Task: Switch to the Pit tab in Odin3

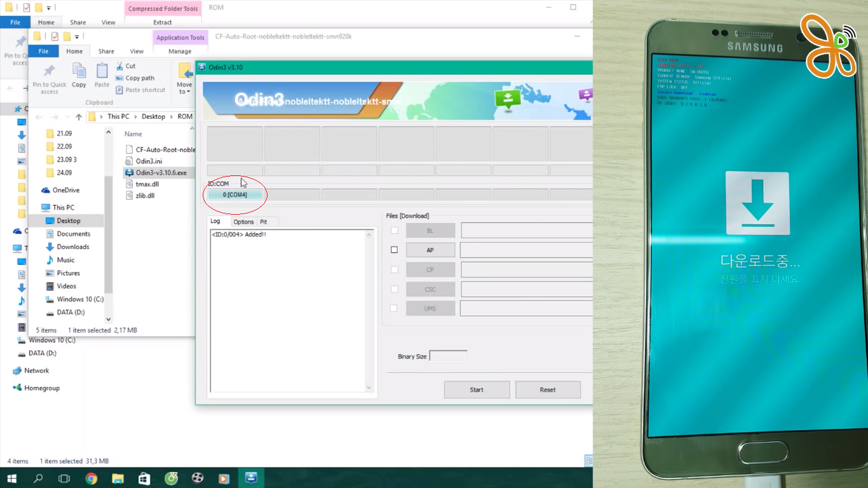Action: [x=263, y=222]
